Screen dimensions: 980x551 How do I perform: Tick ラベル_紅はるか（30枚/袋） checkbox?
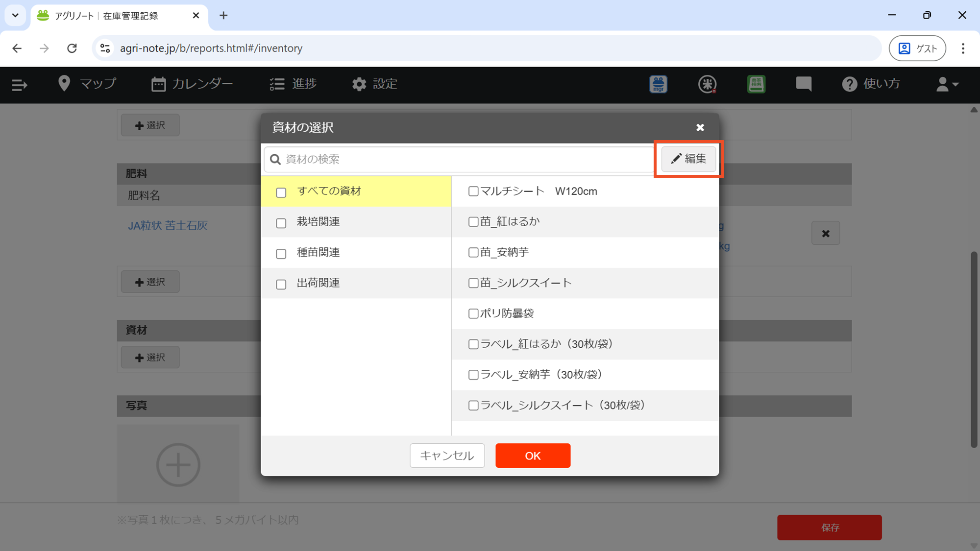[x=473, y=344]
